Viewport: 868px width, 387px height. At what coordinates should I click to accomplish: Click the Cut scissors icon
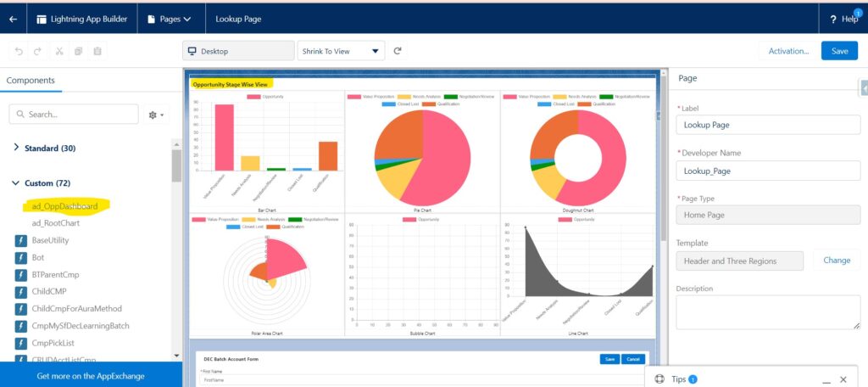(59, 51)
